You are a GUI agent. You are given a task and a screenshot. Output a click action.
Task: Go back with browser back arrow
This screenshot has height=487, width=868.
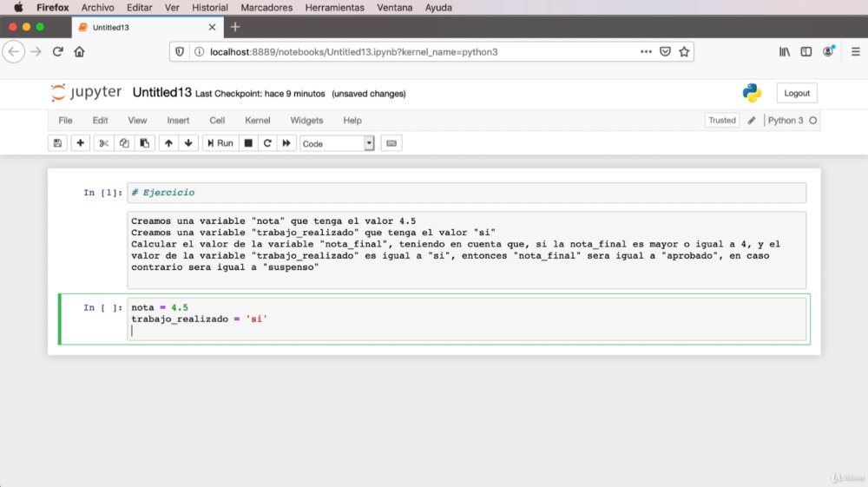click(14, 52)
